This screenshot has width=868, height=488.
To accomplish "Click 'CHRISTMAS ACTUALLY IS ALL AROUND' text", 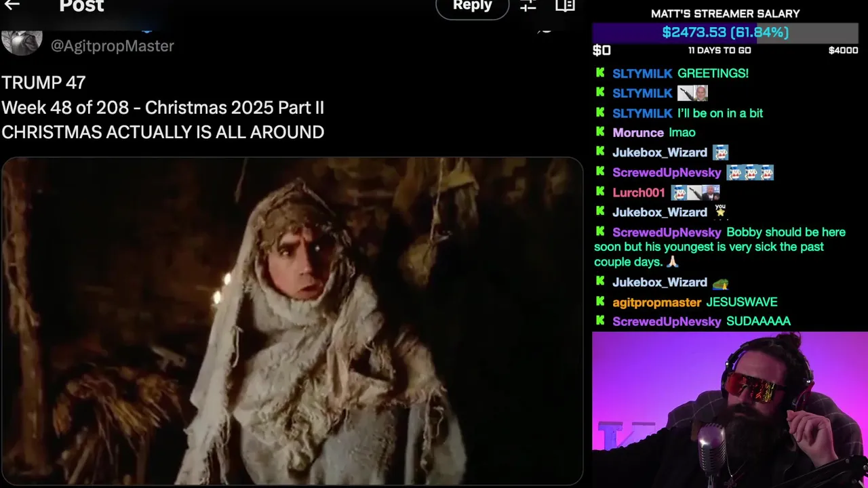I will tap(163, 132).
